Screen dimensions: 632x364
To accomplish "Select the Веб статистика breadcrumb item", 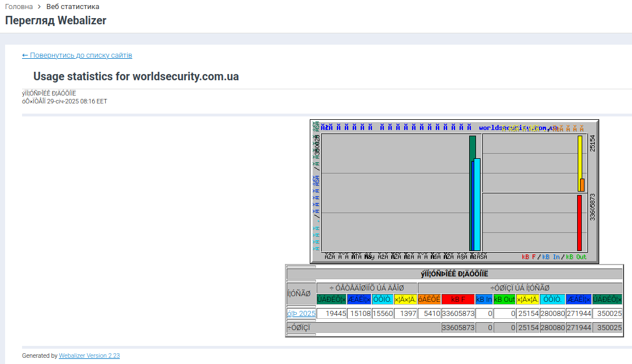I will pyautogui.click(x=72, y=7).
